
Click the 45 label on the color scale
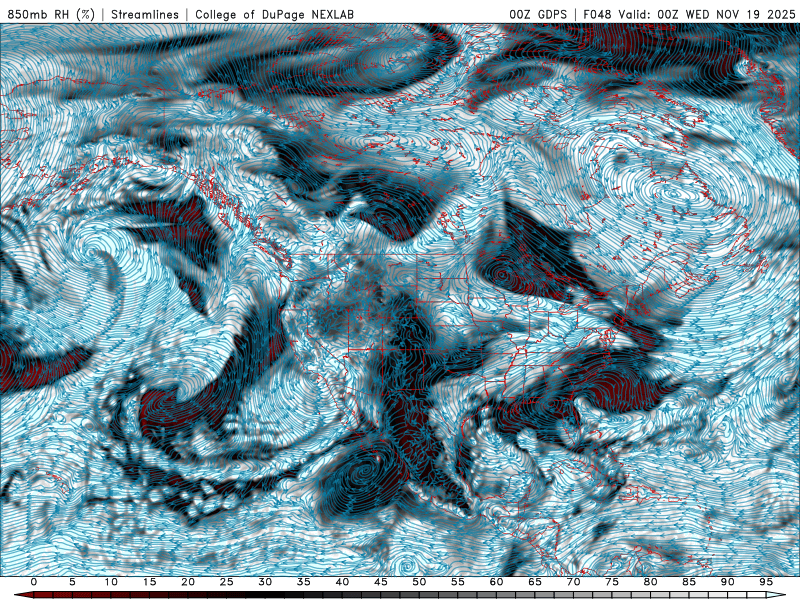(381, 582)
